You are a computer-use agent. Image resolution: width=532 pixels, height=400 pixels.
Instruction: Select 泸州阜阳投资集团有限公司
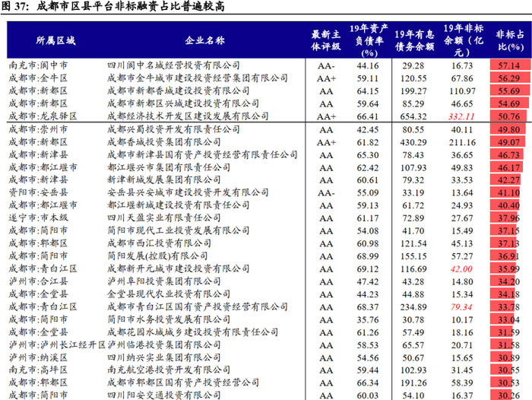point(164,281)
